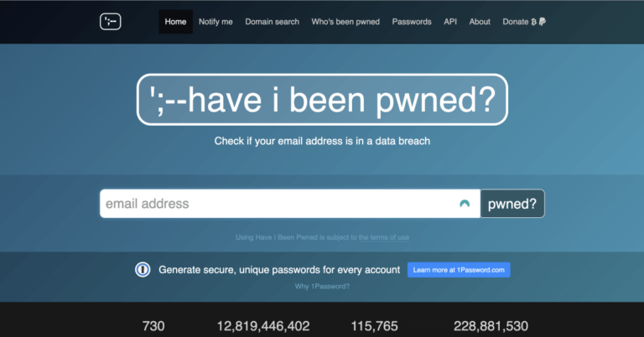Click the Bitcoin donate icon
644x337 pixels.
coord(532,22)
